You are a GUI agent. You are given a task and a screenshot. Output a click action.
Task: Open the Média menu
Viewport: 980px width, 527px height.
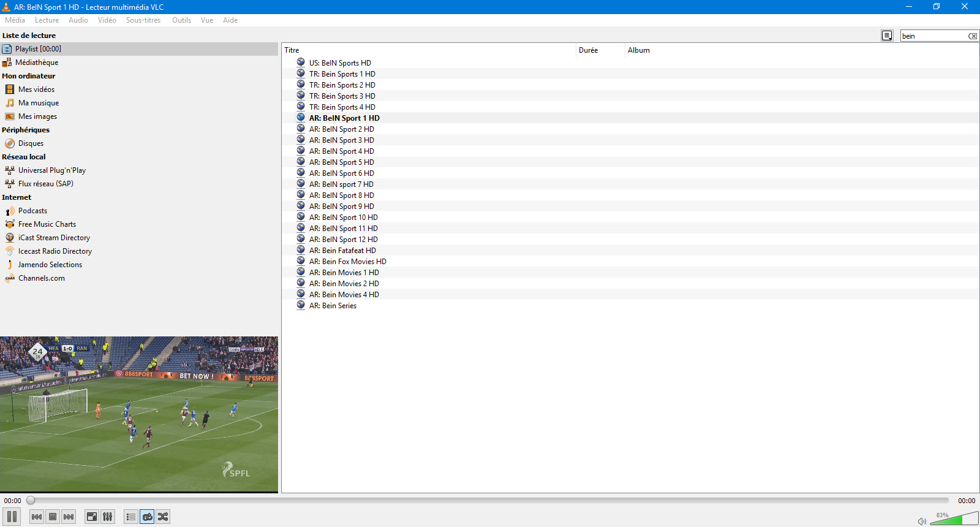pos(15,20)
